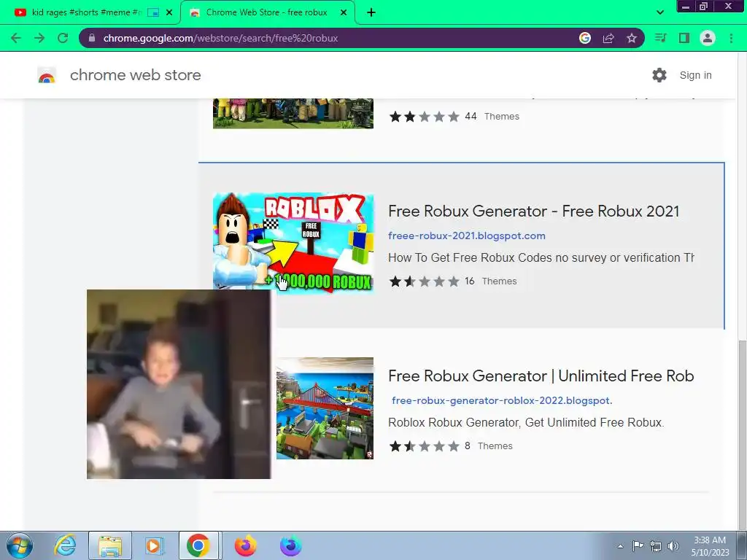This screenshot has width=747, height=560.
Task: Click 'Roblox Robux Generator, Get Unlimited' description
Action: [x=526, y=422]
